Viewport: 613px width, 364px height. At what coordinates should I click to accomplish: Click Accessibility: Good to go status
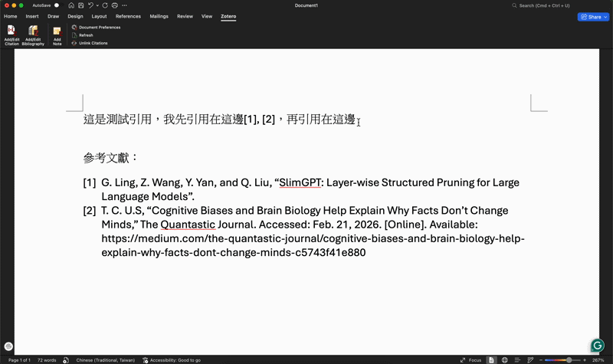(x=172, y=359)
